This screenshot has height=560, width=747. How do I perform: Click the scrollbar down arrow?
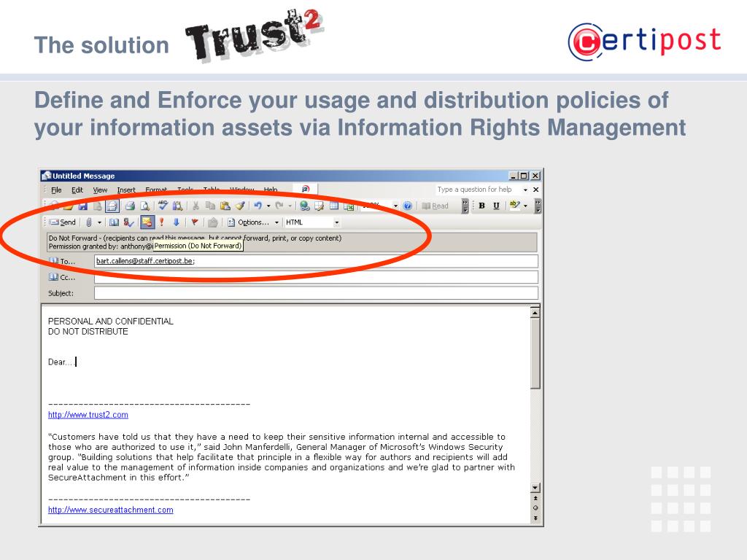[x=535, y=488]
